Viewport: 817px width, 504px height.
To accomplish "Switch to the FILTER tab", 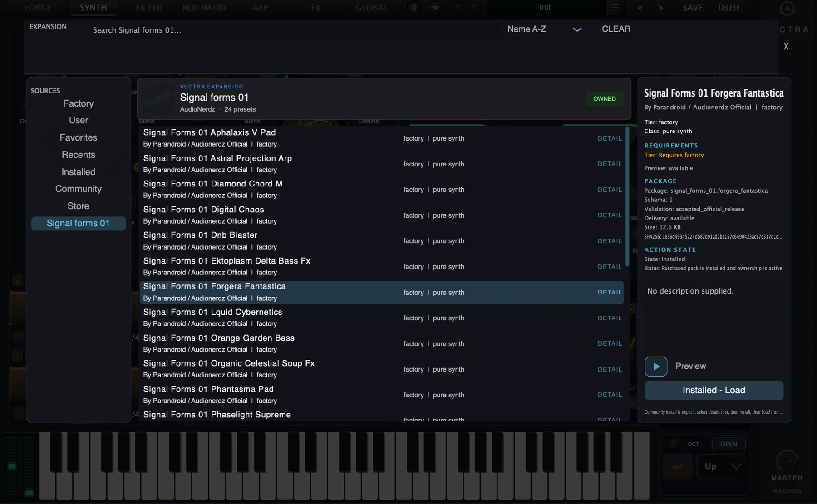I will pyautogui.click(x=148, y=8).
